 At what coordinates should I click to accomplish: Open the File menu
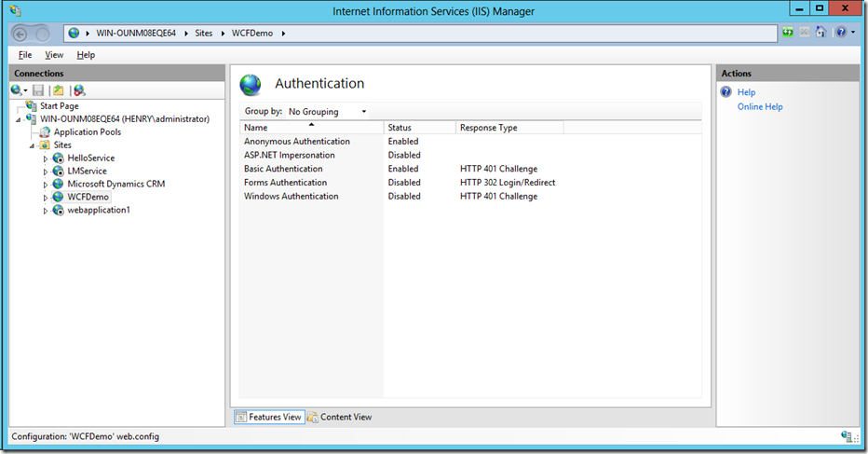tap(25, 55)
